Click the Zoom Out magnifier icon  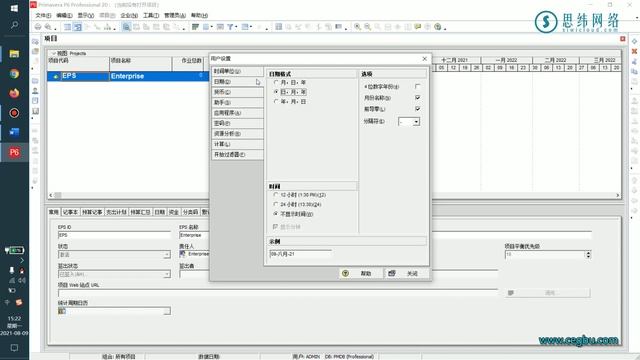tap(368, 27)
